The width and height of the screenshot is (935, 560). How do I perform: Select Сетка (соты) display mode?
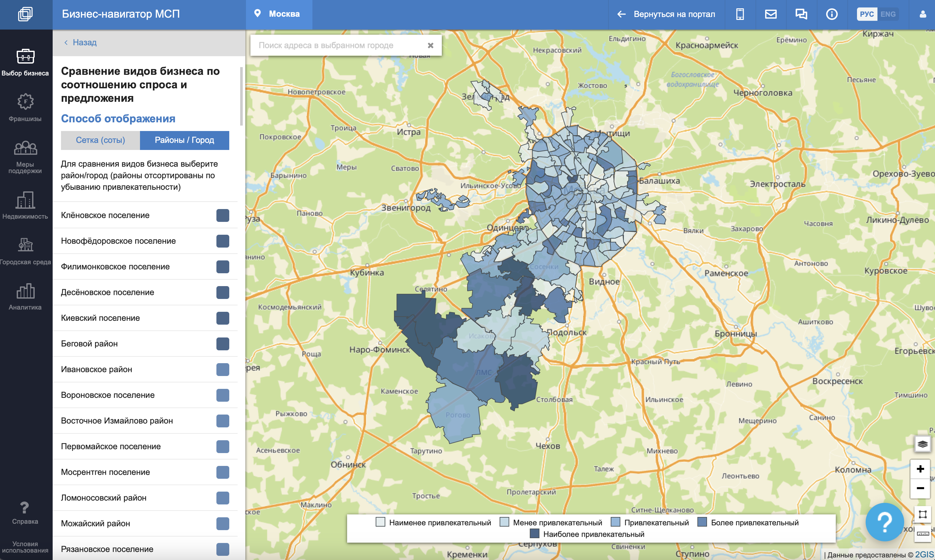click(100, 140)
